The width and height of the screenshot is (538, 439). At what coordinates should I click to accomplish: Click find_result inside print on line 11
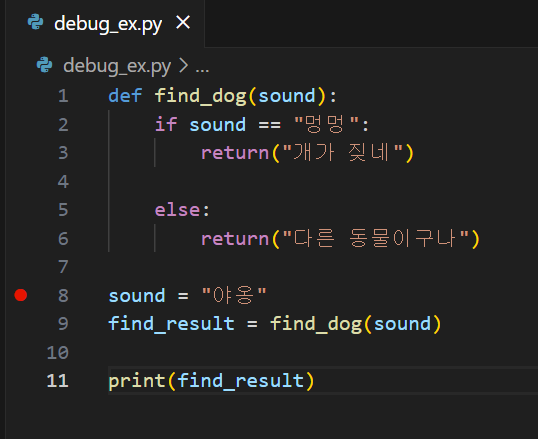point(240,381)
